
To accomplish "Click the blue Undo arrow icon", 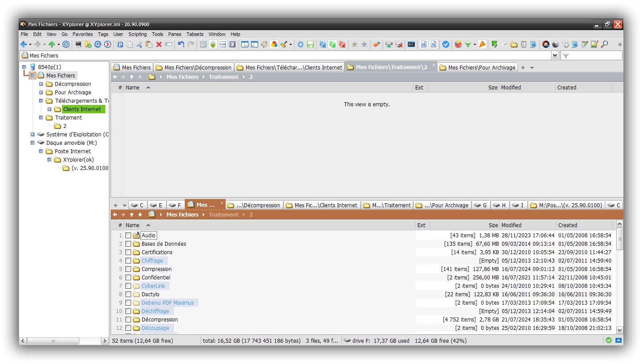I will point(181,44).
